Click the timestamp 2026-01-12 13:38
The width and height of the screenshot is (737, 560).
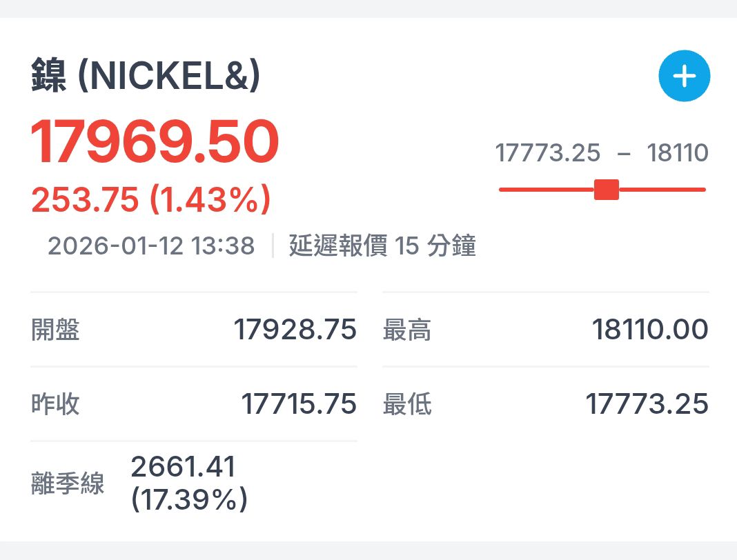click(x=151, y=246)
